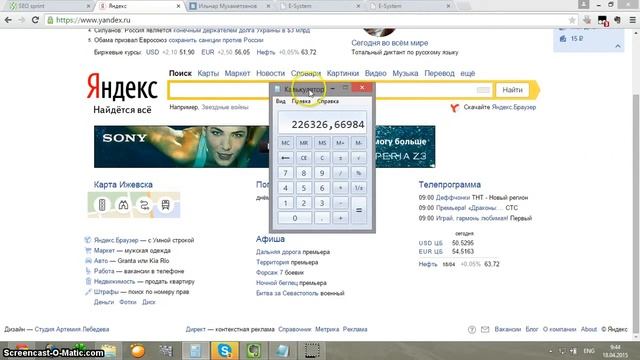Click the Найти search button

[x=512, y=90]
